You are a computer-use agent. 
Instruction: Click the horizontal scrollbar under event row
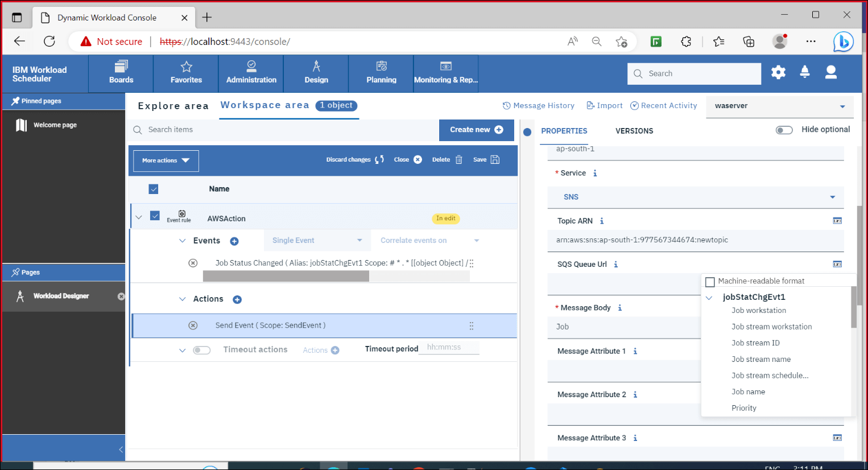tap(286, 277)
